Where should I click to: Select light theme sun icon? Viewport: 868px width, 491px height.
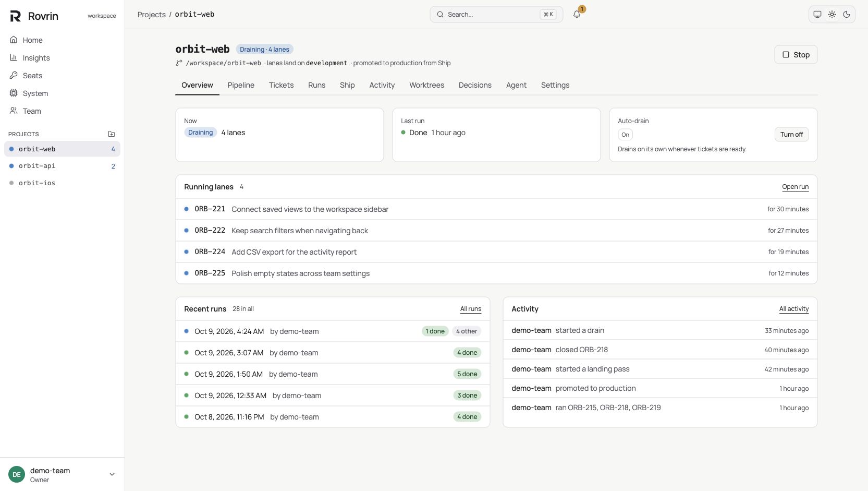pyautogui.click(x=832, y=15)
